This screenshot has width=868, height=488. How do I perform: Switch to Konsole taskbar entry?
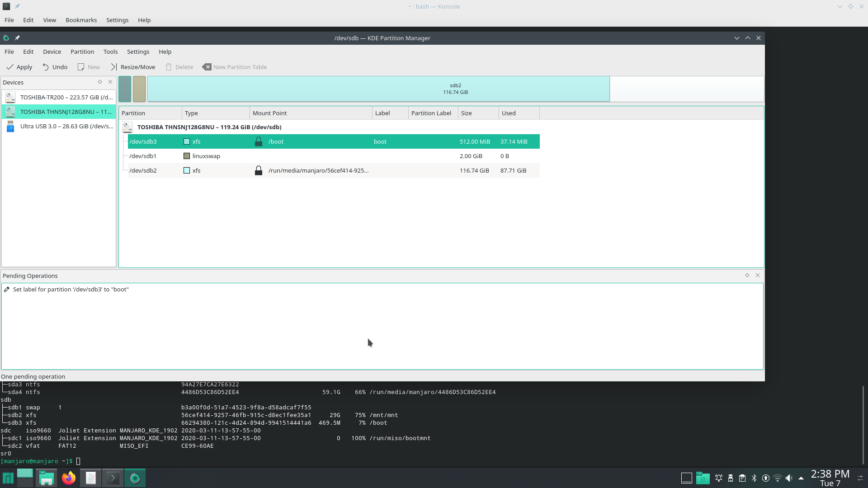pos(113,478)
